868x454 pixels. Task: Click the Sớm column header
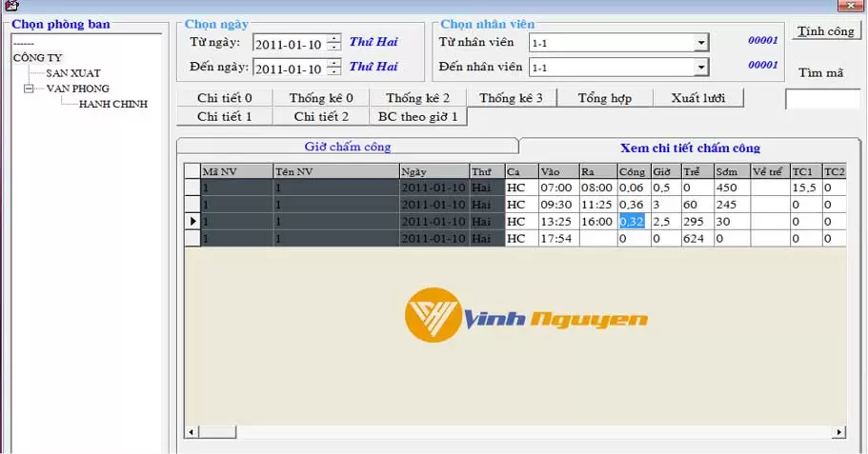[x=733, y=171]
